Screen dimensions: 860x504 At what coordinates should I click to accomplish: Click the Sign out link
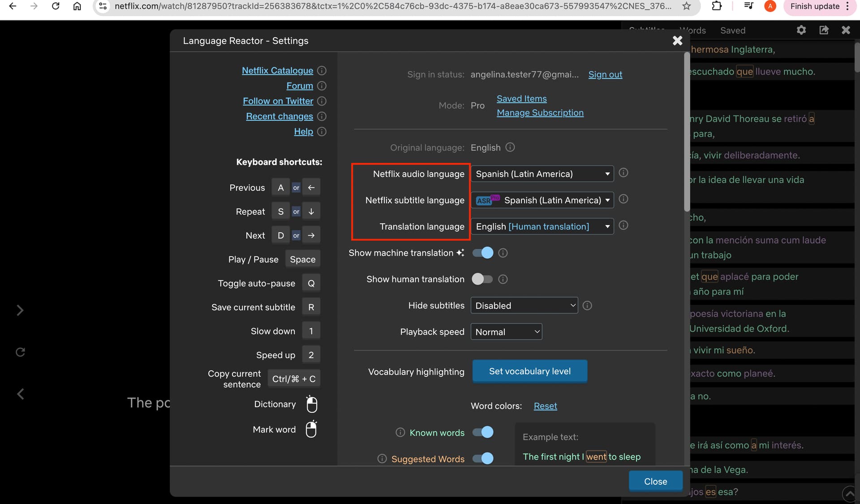click(605, 74)
